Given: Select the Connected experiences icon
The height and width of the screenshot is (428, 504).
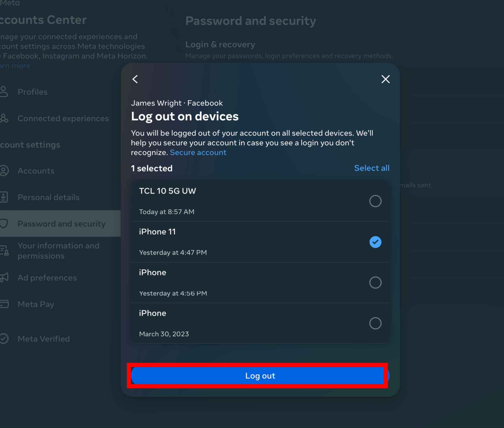Looking at the screenshot, I should click(3, 118).
